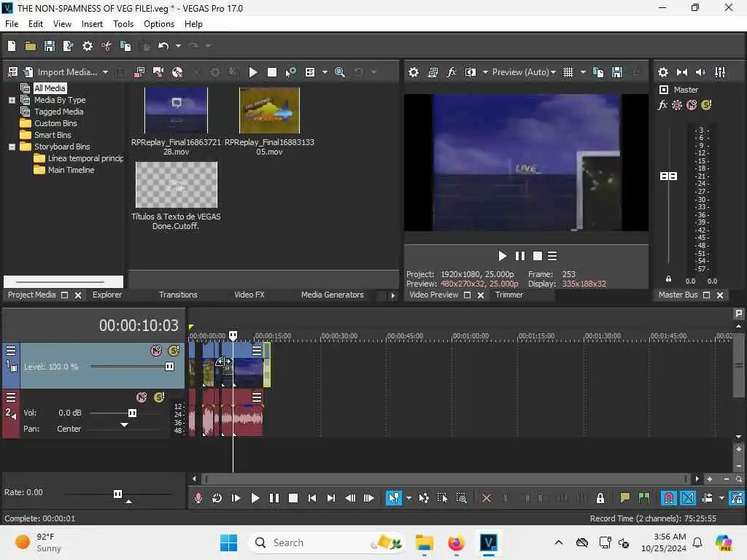
Task: Mute video track 1
Action: [x=156, y=351]
